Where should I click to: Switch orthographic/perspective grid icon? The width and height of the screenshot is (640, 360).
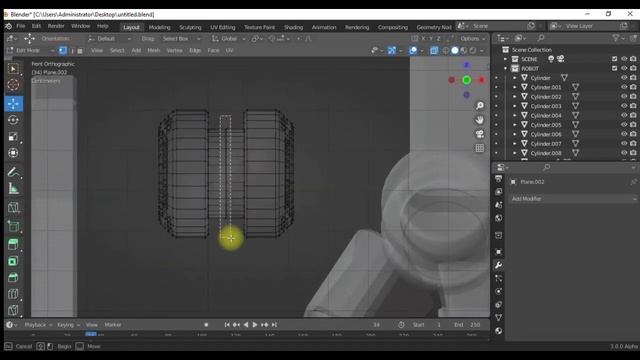coord(480,148)
